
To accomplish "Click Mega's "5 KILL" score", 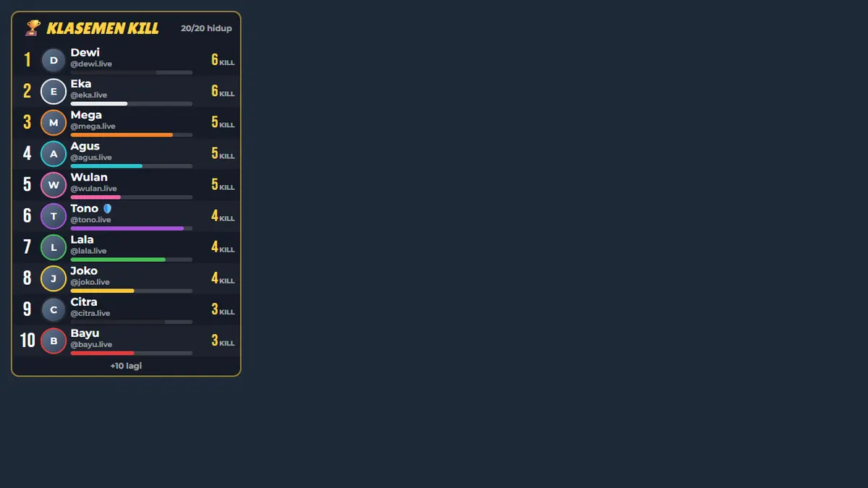I will (x=223, y=122).
